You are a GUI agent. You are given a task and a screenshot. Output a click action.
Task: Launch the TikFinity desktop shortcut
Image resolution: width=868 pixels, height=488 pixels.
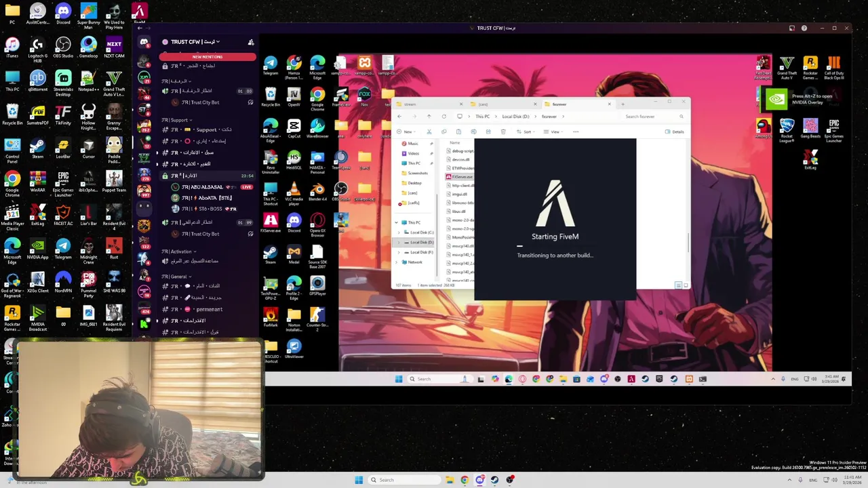63,114
